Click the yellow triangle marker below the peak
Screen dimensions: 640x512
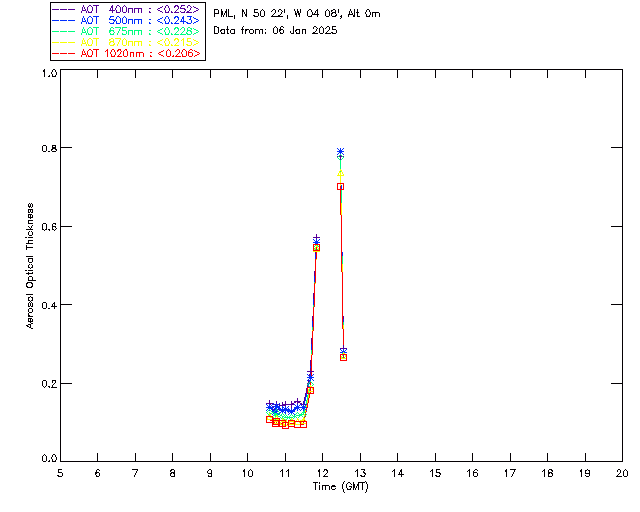point(340,174)
